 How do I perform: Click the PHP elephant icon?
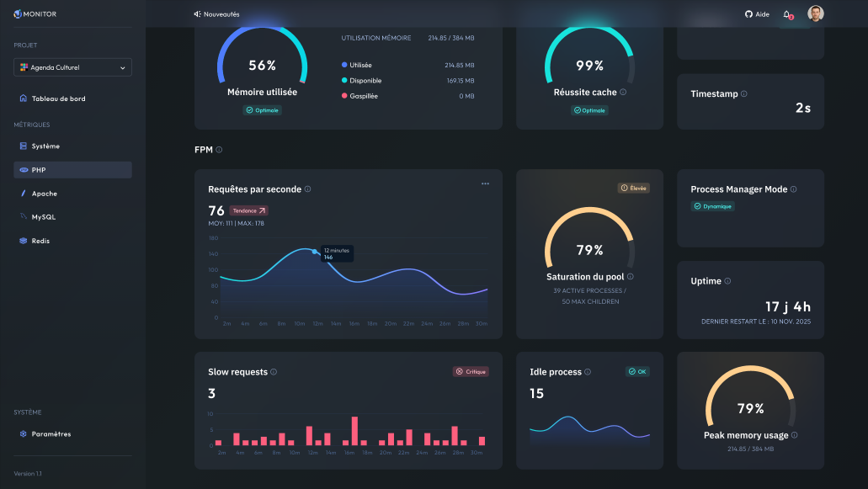click(24, 170)
